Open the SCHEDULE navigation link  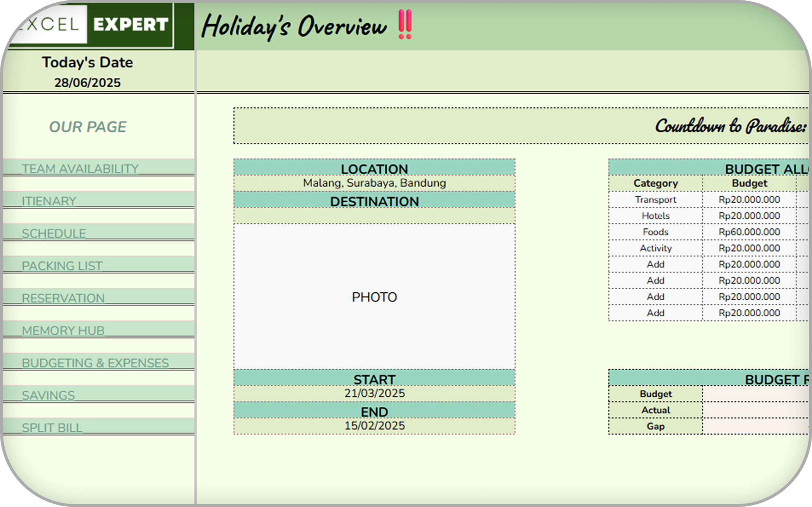54,233
